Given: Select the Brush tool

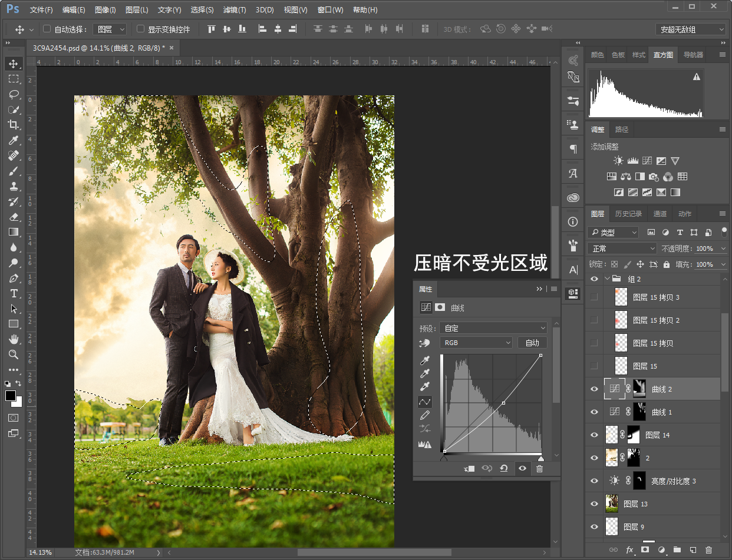Looking at the screenshot, I should pos(13,171).
